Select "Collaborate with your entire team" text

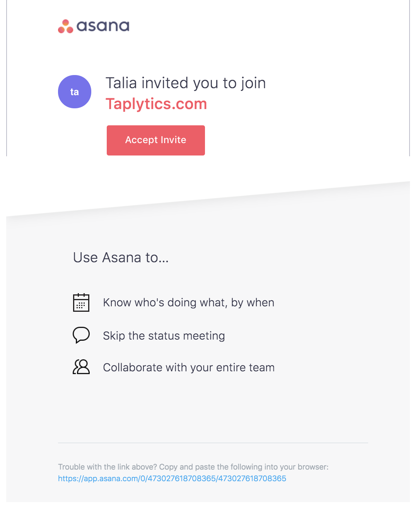(189, 367)
